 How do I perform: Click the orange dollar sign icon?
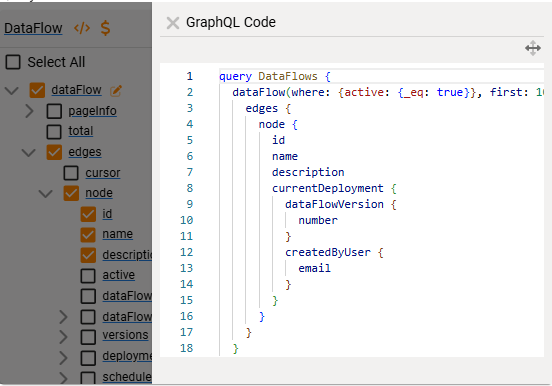pyautogui.click(x=105, y=27)
